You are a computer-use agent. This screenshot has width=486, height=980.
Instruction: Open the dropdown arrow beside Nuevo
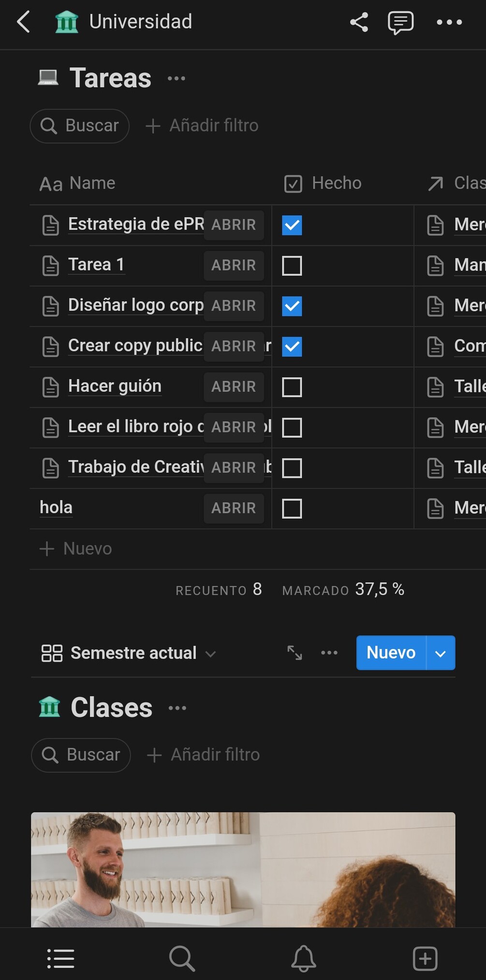441,653
